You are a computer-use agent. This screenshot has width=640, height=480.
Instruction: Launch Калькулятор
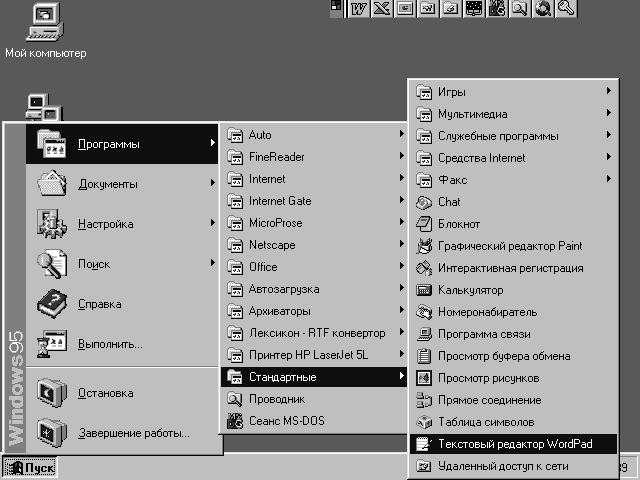point(513,290)
